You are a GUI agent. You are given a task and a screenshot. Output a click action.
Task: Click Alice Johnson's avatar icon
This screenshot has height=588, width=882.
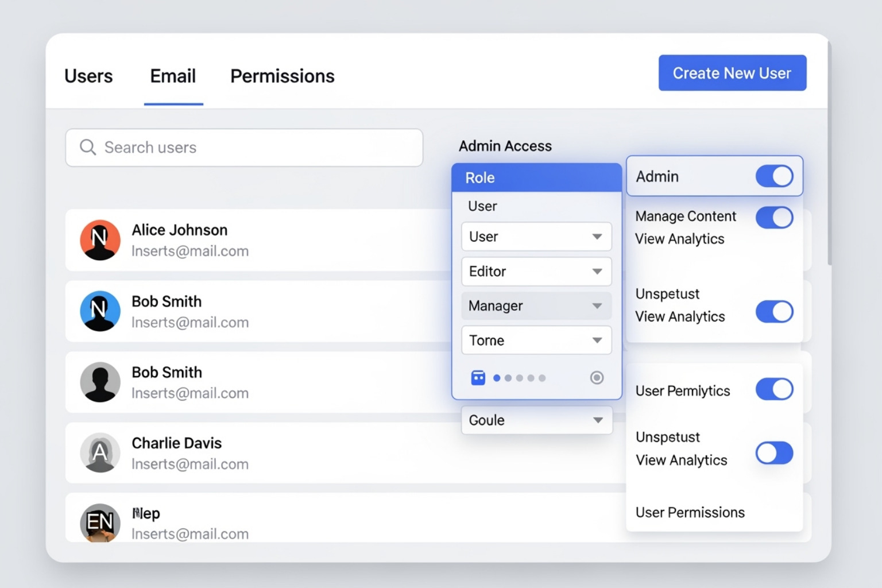click(100, 240)
